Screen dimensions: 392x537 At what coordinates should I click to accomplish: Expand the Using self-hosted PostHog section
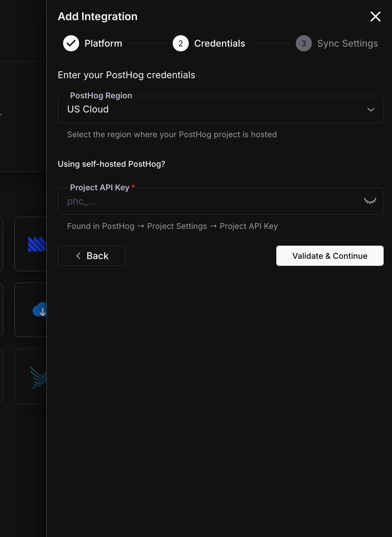click(x=112, y=164)
